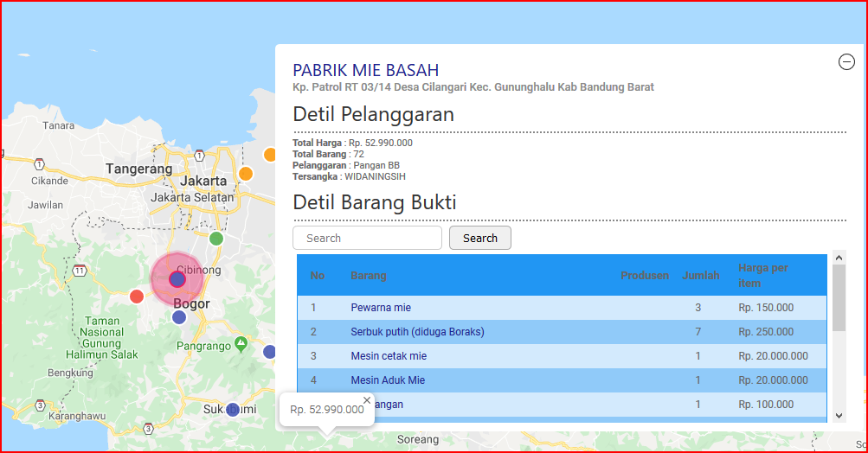This screenshot has height=453, width=868.
Task: Select the orange marker at the panel edge near the coast
Action: (270, 155)
